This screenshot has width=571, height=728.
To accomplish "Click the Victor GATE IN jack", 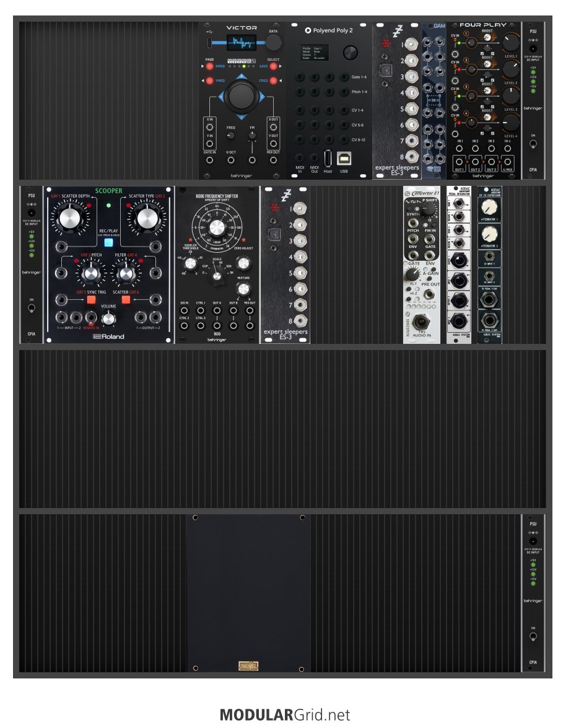I will [210, 160].
